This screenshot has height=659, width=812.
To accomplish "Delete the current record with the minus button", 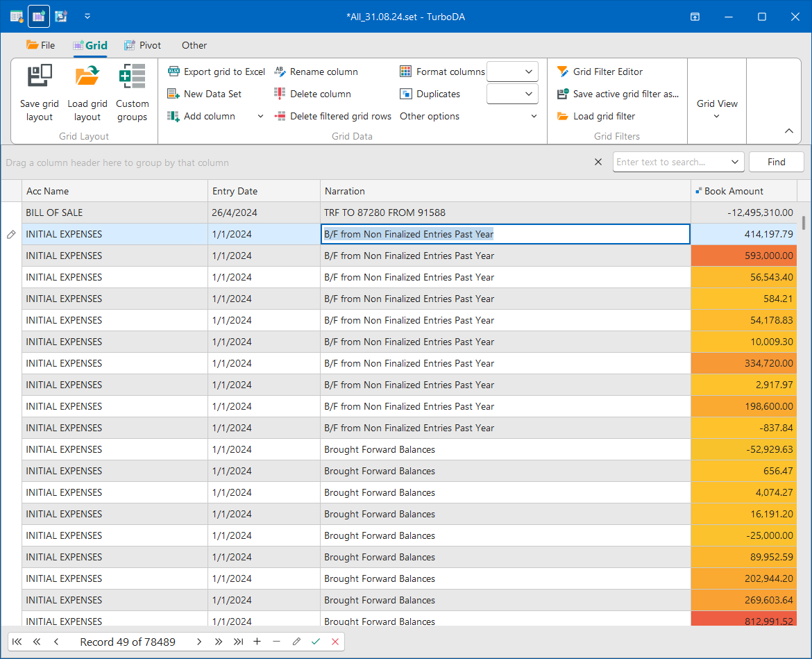I will click(276, 642).
